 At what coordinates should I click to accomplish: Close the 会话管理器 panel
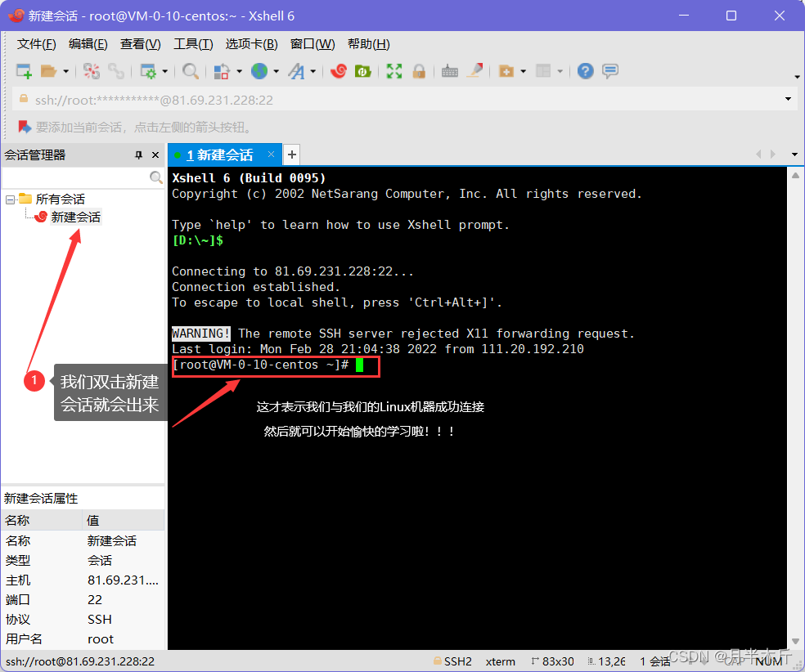(155, 155)
